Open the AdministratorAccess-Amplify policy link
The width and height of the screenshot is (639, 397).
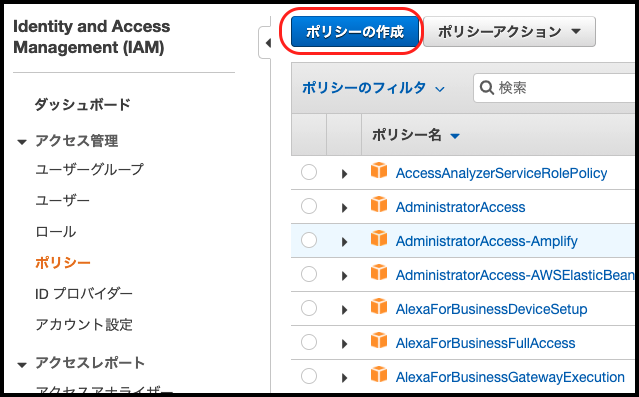click(487, 241)
